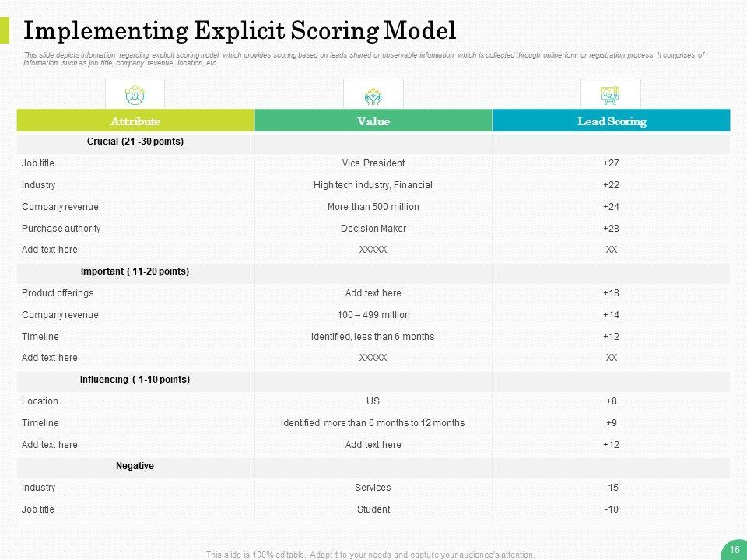Select the Value column header

(373, 121)
